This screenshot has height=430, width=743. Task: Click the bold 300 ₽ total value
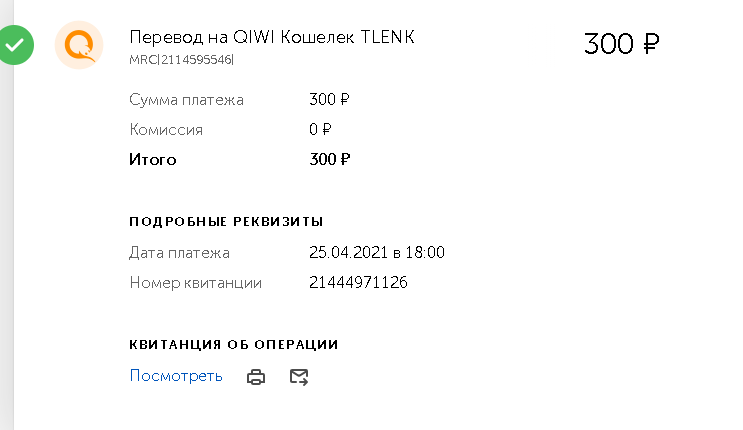pos(330,159)
